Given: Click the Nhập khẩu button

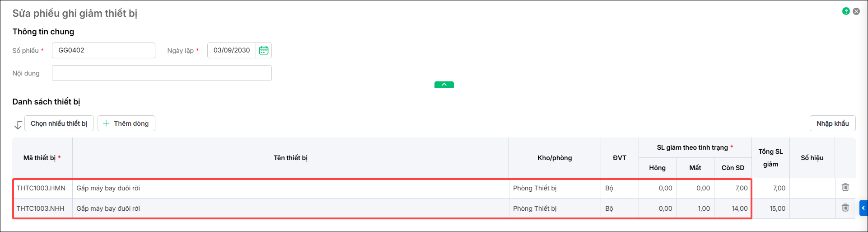Looking at the screenshot, I should (832, 123).
